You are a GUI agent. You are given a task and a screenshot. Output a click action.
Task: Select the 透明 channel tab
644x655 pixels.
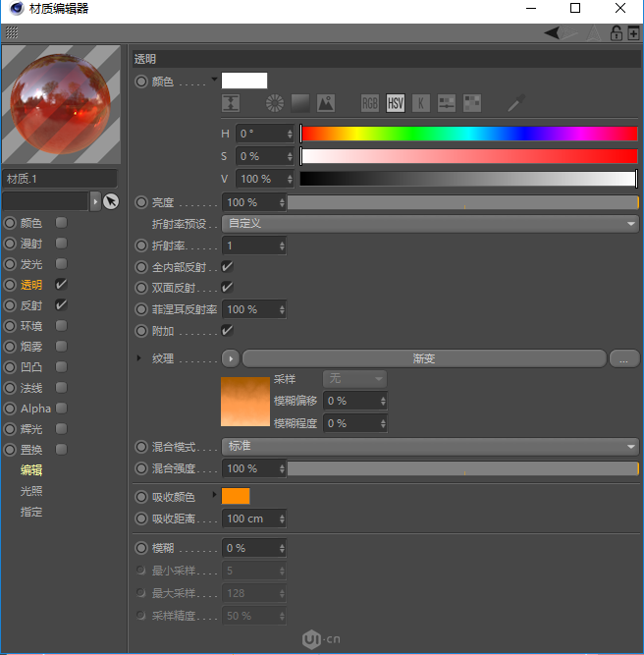click(x=31, y=285)
